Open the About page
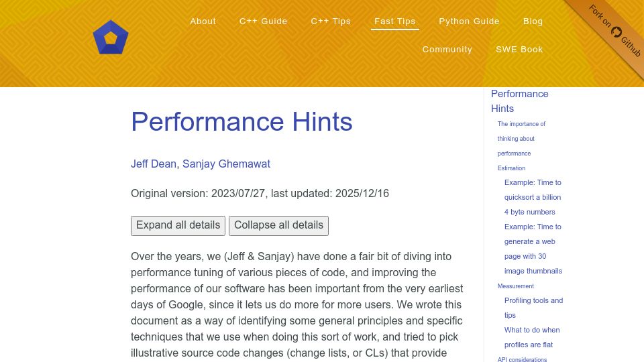Viewport: 644px width, 362px height. [203, 21]
